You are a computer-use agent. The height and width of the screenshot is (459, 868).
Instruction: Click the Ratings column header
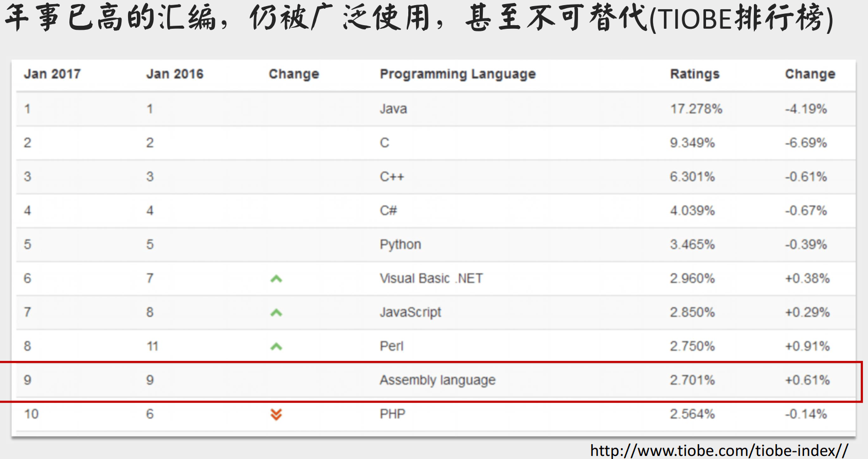695,75
